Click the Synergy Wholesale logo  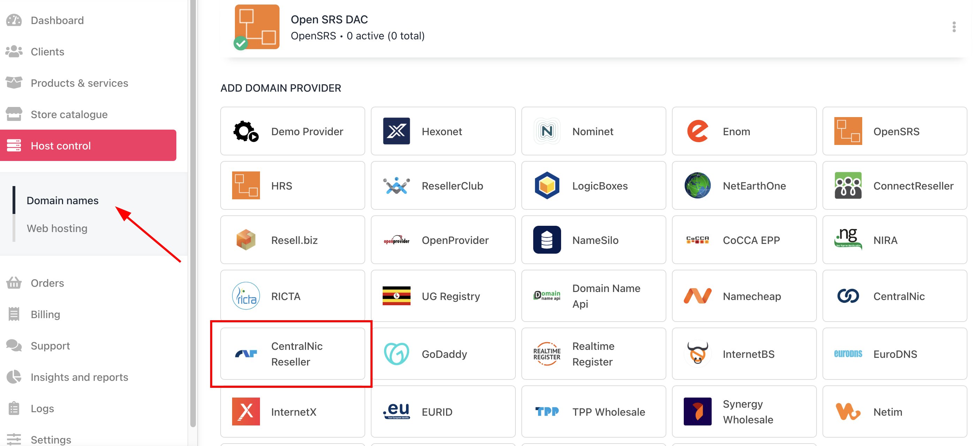click(x=697, y=412)
